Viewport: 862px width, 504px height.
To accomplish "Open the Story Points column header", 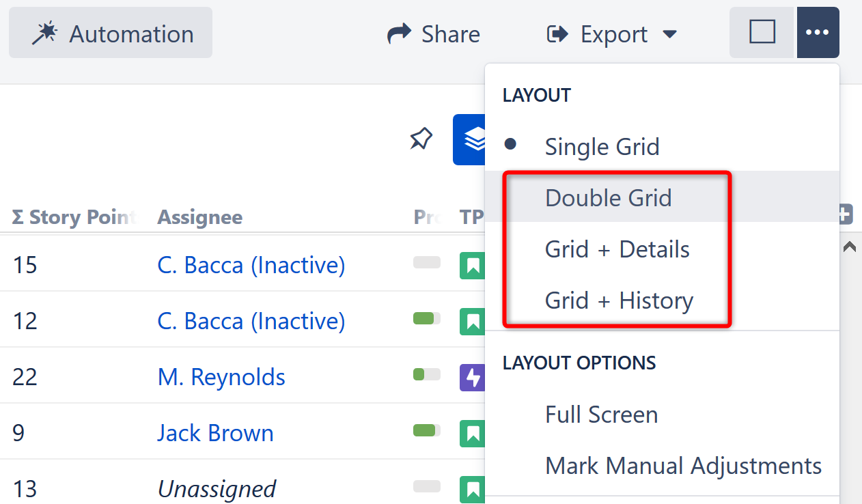I will [70, 217].
